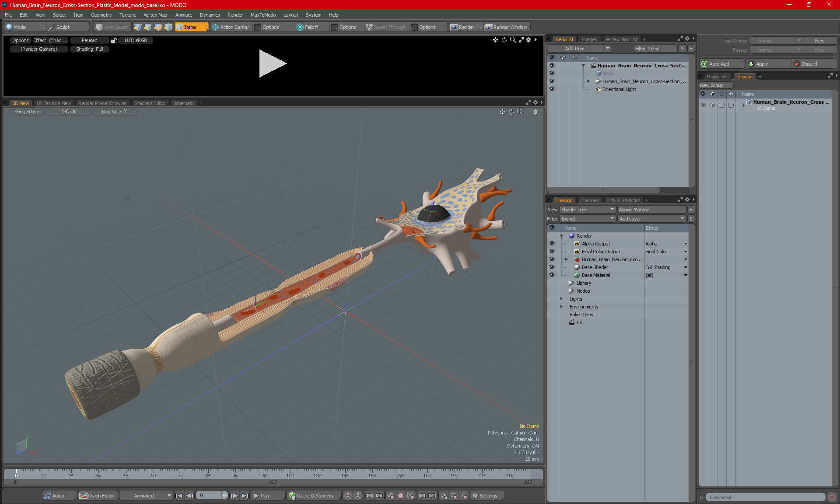The height and width of the screenshot is (504, 840).
Task: Select the Directional Light item
Action: [x=619, y=89]
